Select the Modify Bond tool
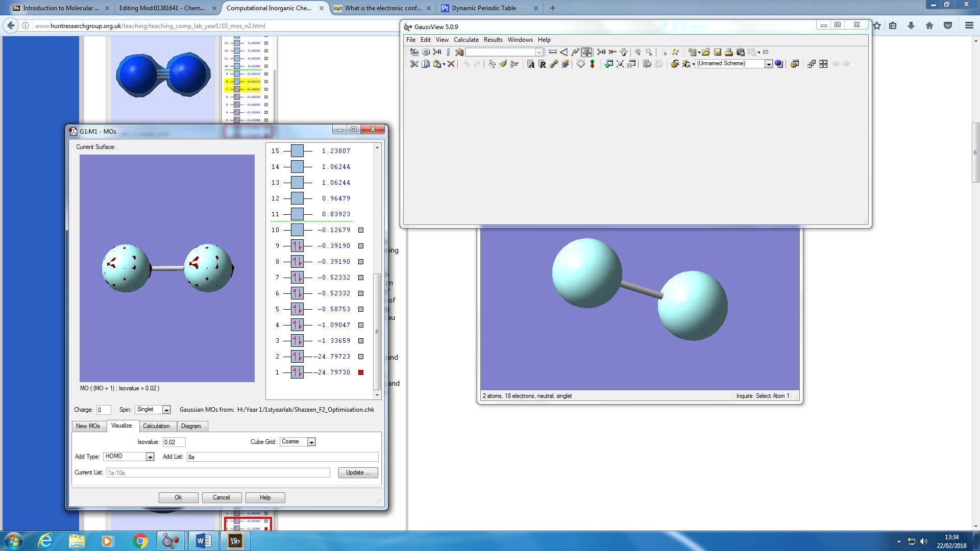980x551 pixels. (x=552, y=52)
